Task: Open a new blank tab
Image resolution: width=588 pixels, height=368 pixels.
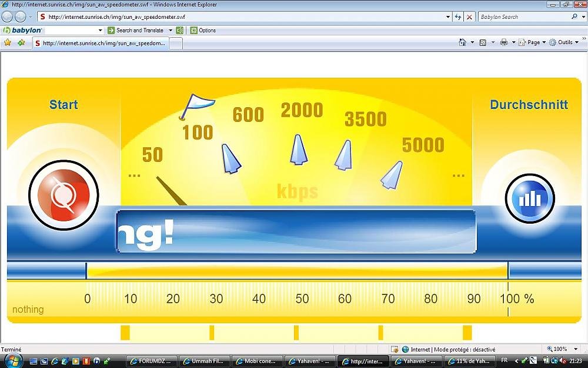Action: [x=176, y=43]
